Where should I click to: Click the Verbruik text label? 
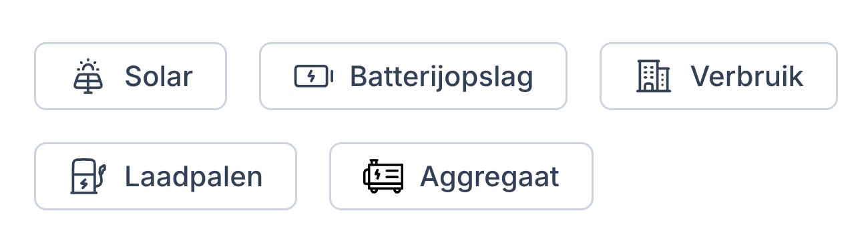pyautogui.click(x=747, y=77)
